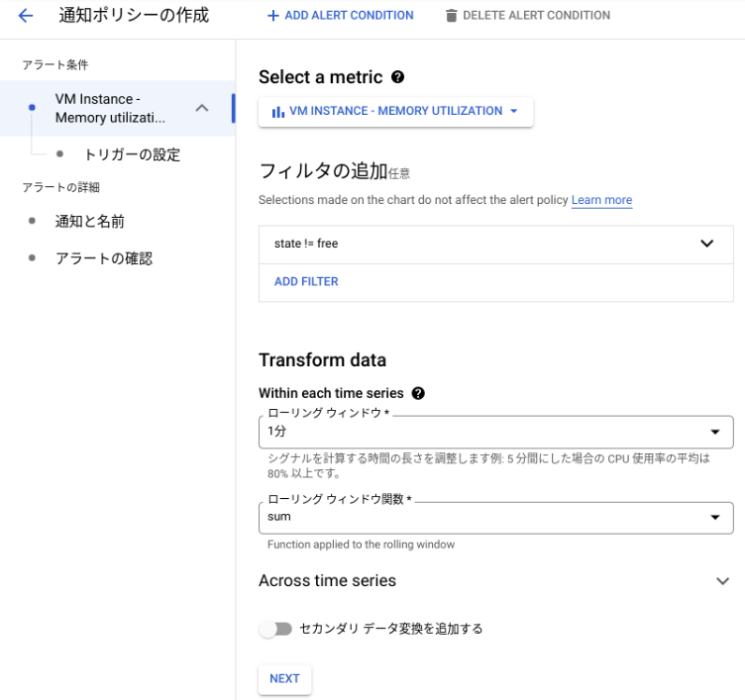The height and width of the screenshot is (700, 745).
Task: Expand the state != free filter row
Action: coord(495,244)
